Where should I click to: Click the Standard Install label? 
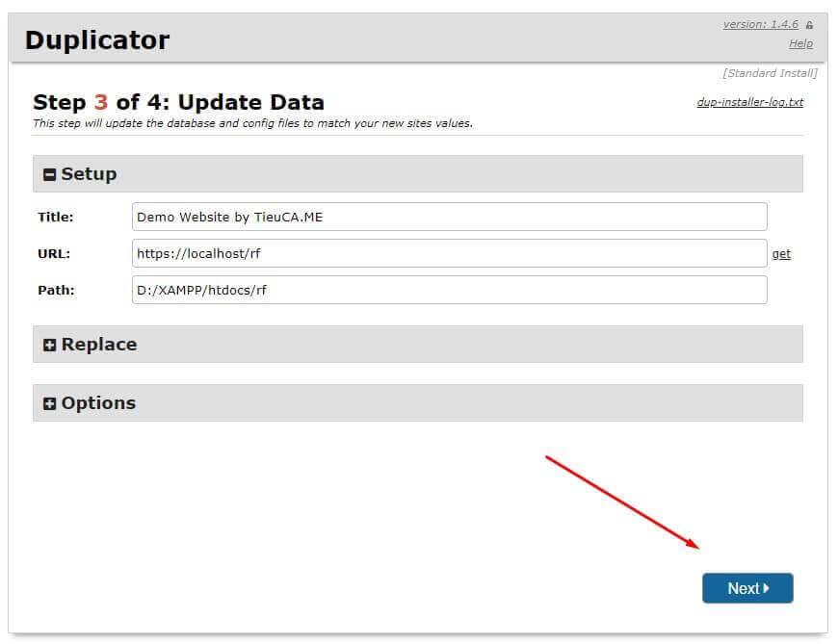770,73
